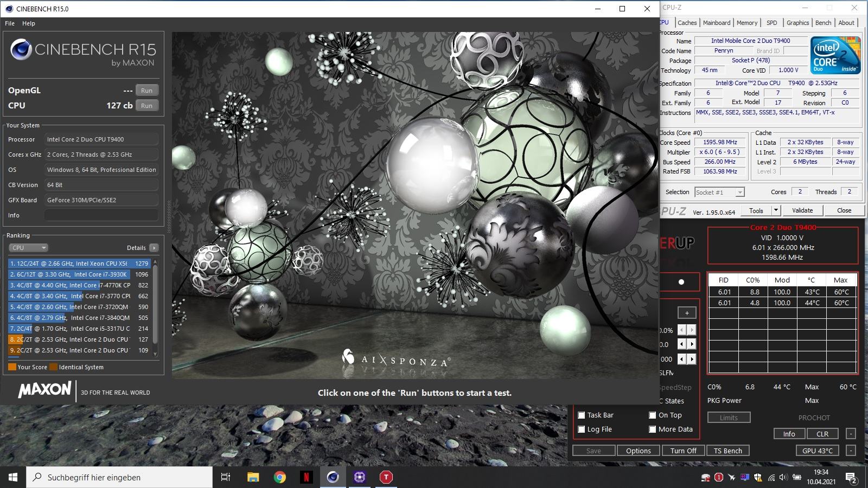Switch to the Memory tab in CPU-Z

(747, 23)
